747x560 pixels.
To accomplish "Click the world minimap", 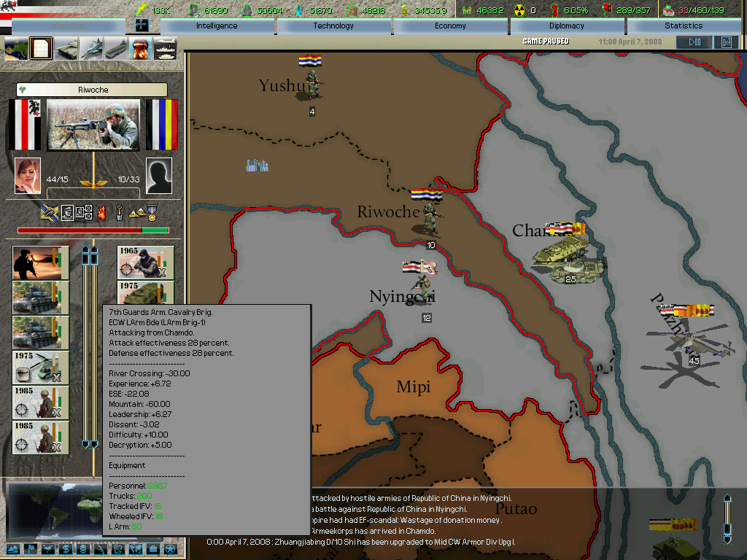I will pos(55,511).
